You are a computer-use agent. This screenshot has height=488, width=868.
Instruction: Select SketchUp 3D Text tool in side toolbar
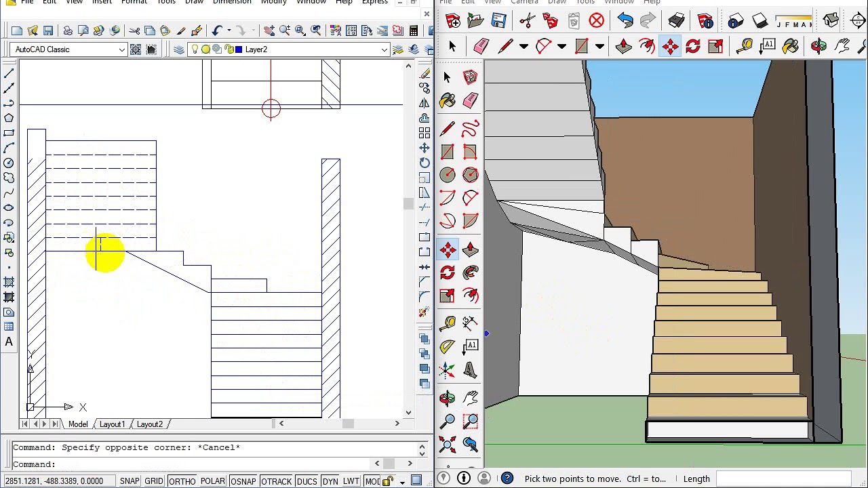click(x=470, y=370)
